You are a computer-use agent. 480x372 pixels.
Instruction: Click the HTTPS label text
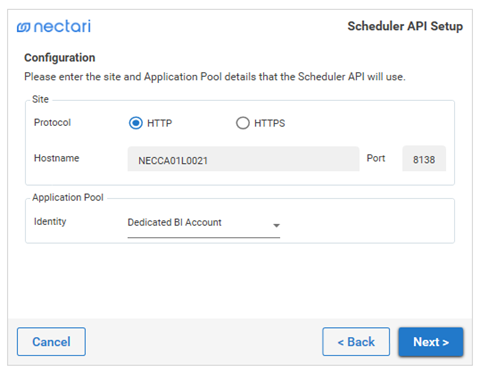click(x=270, y=123)
